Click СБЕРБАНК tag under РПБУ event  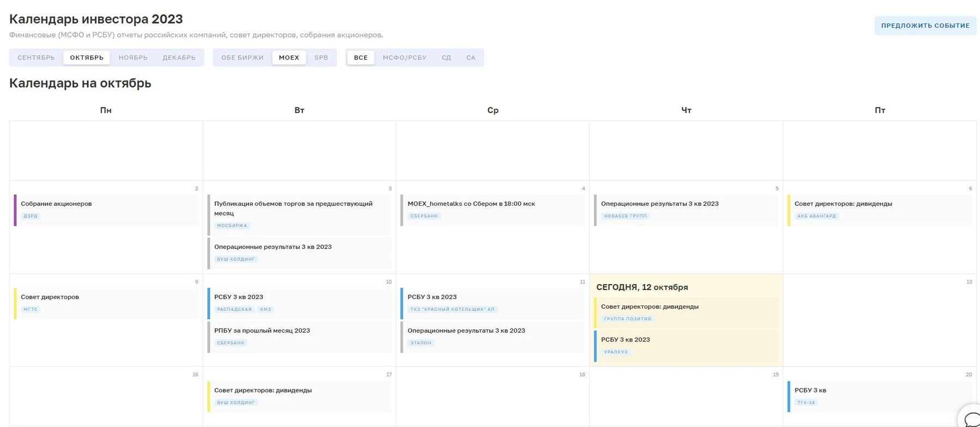click(x=231, y=343)
